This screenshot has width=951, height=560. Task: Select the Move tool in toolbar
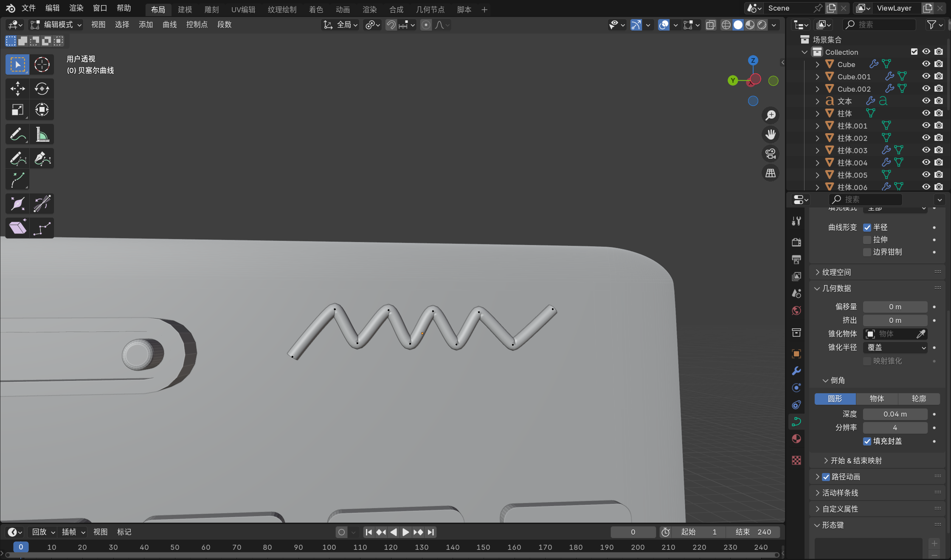(17, 89)
